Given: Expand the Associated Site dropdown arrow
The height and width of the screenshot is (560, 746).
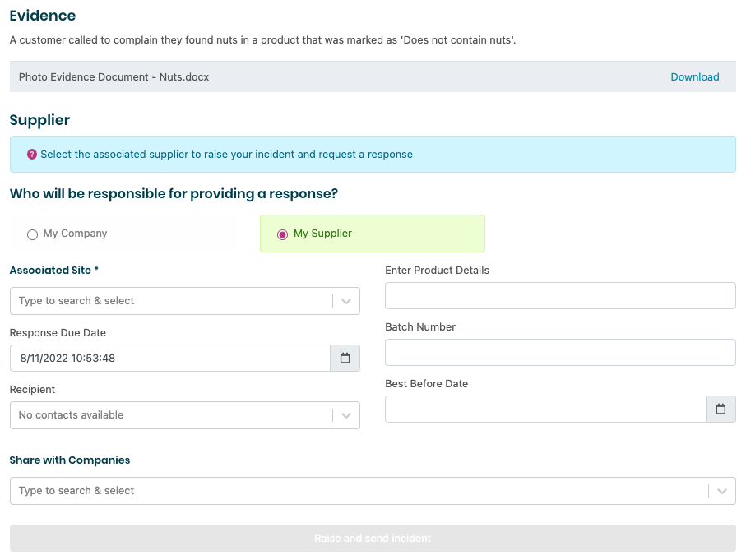Looking at the screenshot, I should click(x=346, y=301).
